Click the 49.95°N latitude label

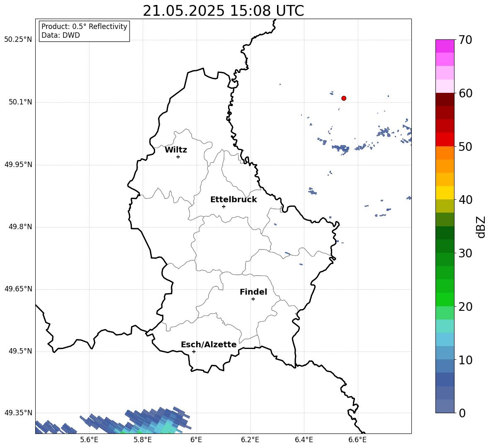click(x=18, y=164)
